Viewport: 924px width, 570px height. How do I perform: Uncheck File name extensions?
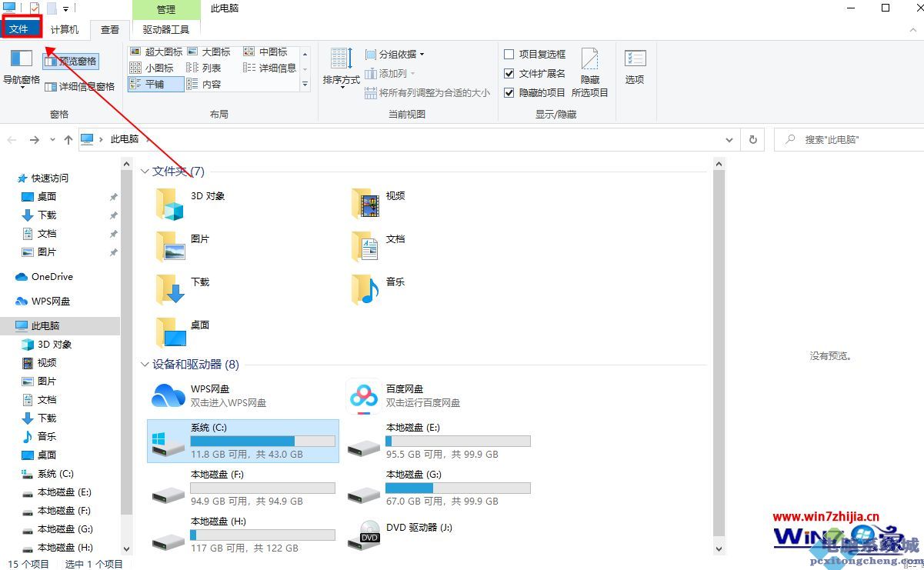(535, 73)
